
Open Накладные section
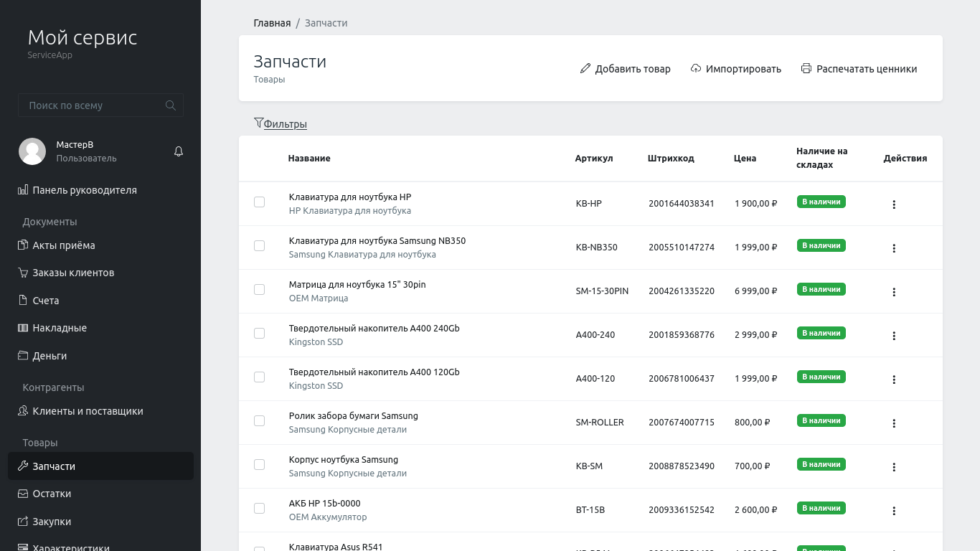tap(100, 328)
